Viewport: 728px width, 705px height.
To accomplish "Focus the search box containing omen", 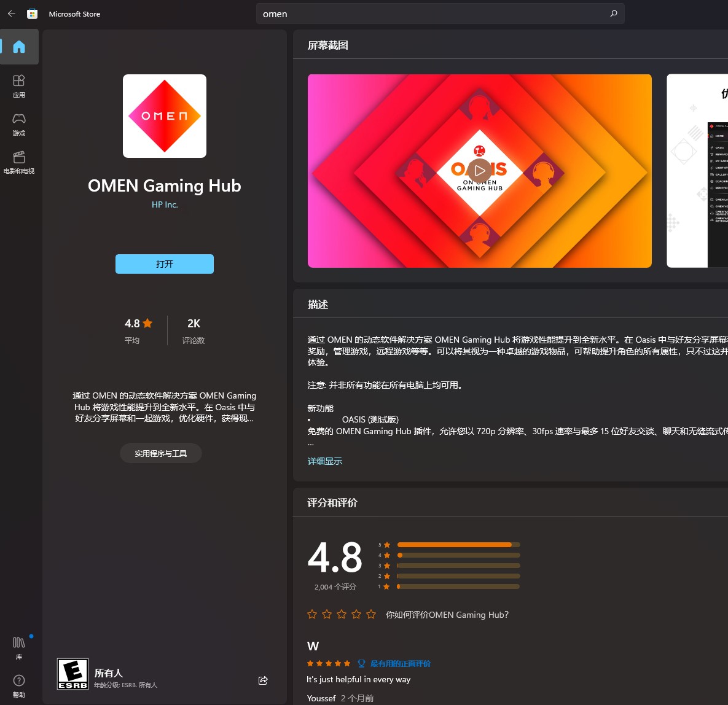I will pyautogui.click(x=440, y=14).
